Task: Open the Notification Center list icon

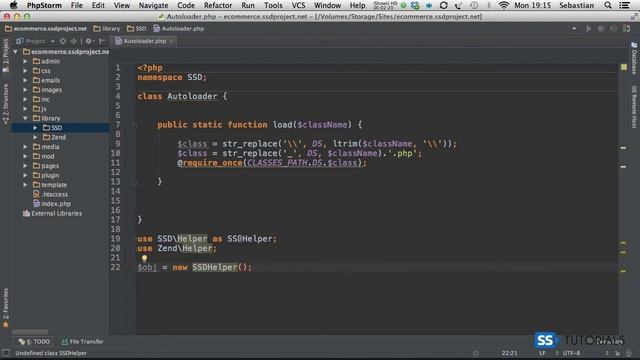Action: [624, 5]
